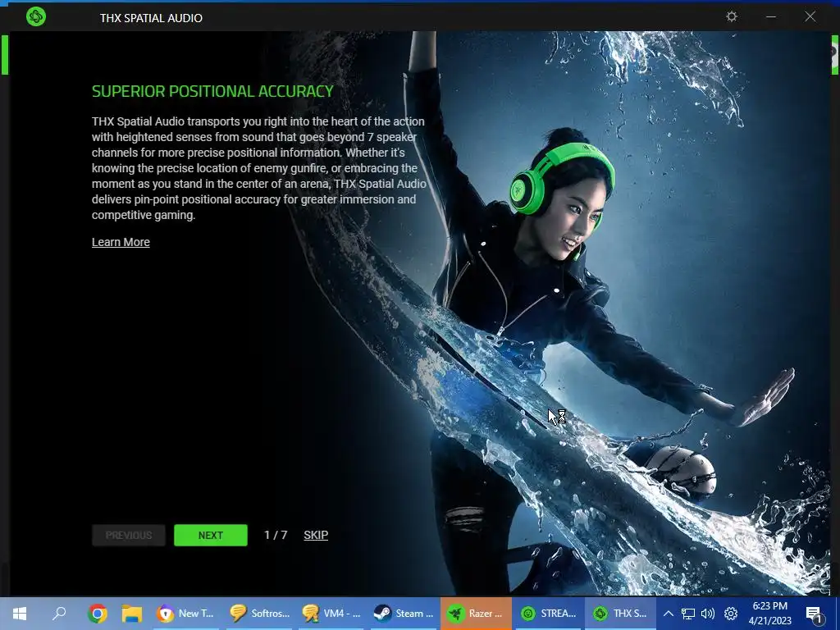
Task: Skip the intro with SKIP link
Action: click(x=316, y=535)
